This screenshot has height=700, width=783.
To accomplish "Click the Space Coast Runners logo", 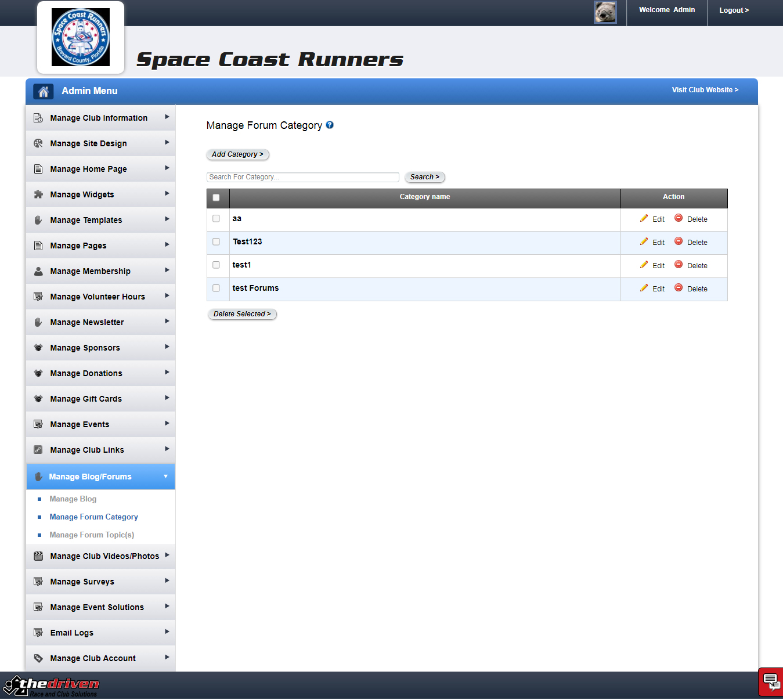I will pos(81,38).
